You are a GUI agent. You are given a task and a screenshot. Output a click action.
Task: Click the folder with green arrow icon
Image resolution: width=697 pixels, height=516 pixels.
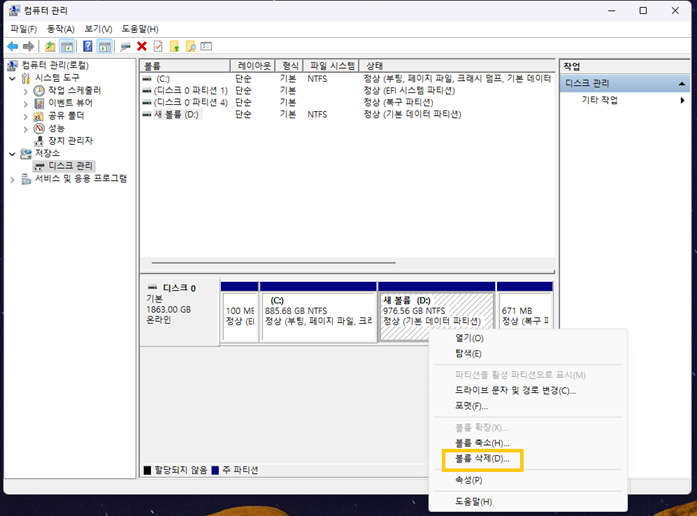pos(174,46)
